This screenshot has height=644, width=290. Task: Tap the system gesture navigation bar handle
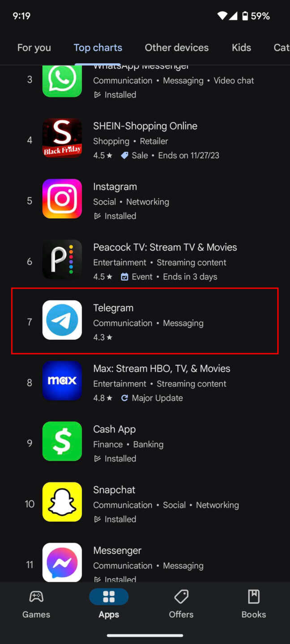pos(145,635)
